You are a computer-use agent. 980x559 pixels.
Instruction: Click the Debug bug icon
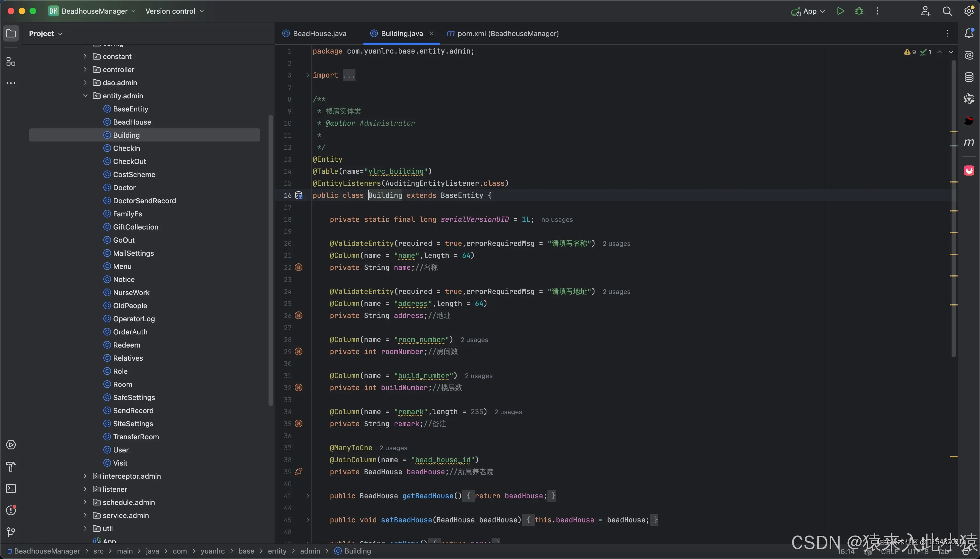coord(859,11)
